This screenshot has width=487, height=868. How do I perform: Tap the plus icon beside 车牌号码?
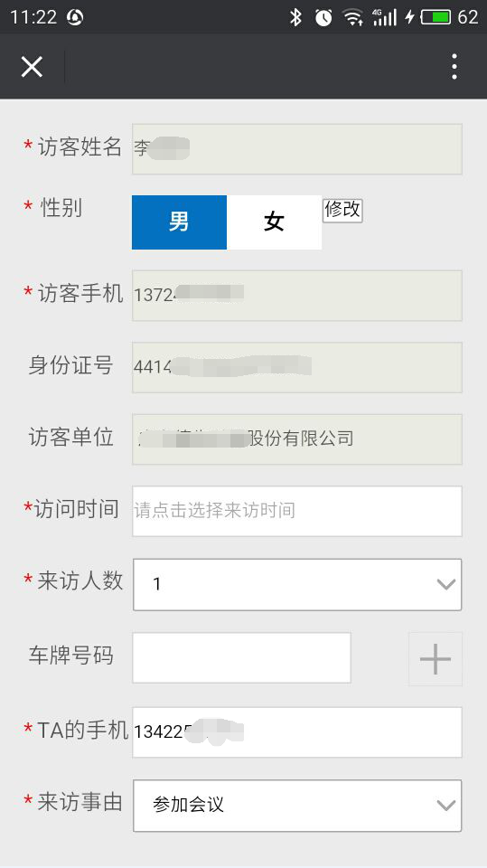tap(435, 659)
